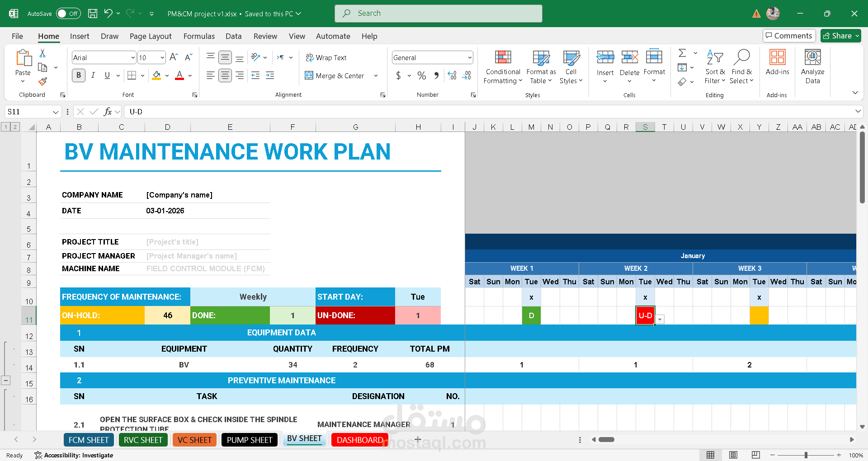Click the Undo arrow icon
Image resolution: width=868 pixels, height=461 pixels.
[x=108, y=14]
